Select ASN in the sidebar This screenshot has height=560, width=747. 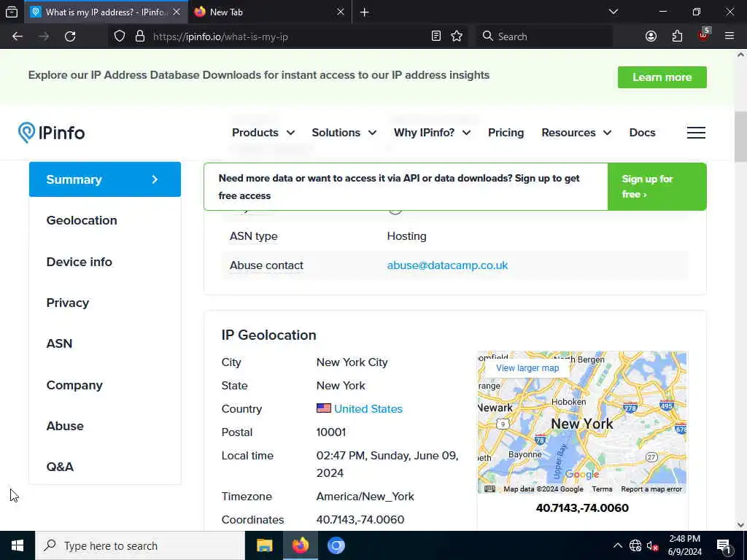[x=59, y=343]
